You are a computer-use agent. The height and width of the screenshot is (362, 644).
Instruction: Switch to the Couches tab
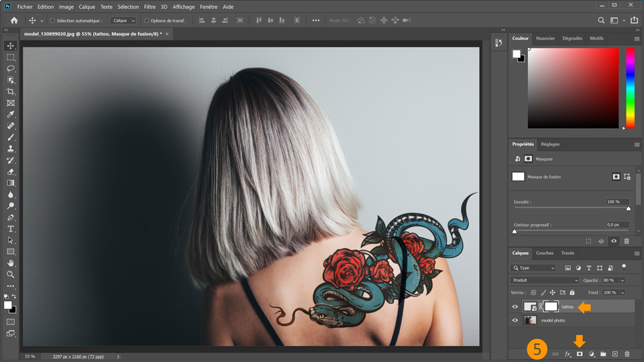tap(545, 253)
